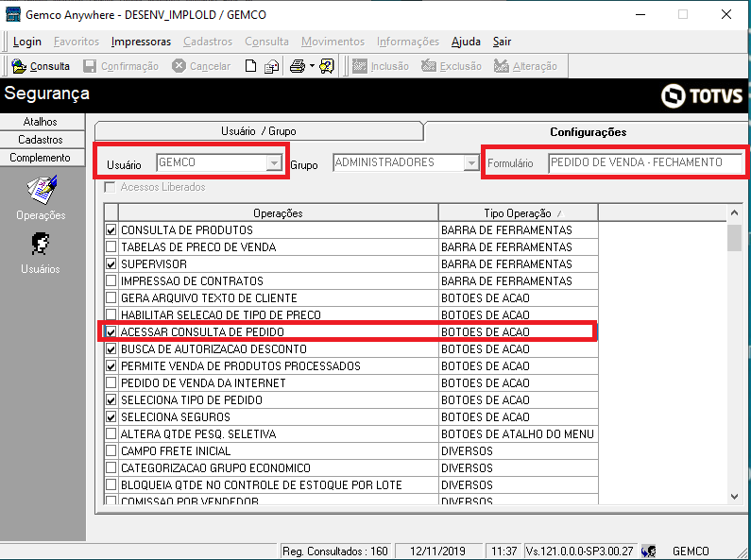Open the Favoritos menu
Screen dimensions: 751x560
coord(77,42)
